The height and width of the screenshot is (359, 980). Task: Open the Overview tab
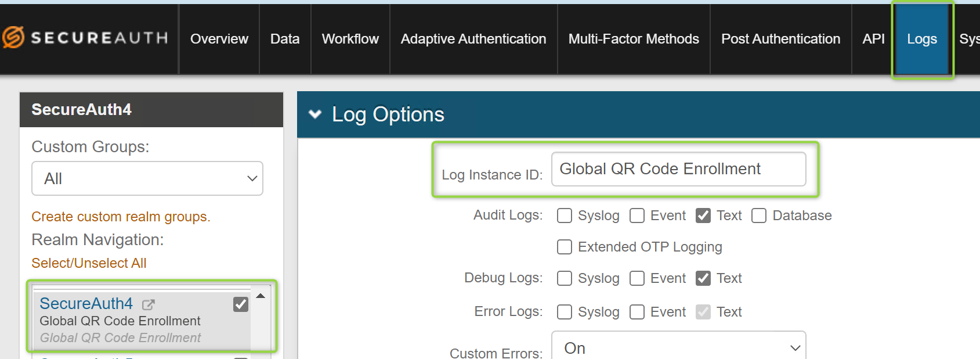tap(219, 39)
